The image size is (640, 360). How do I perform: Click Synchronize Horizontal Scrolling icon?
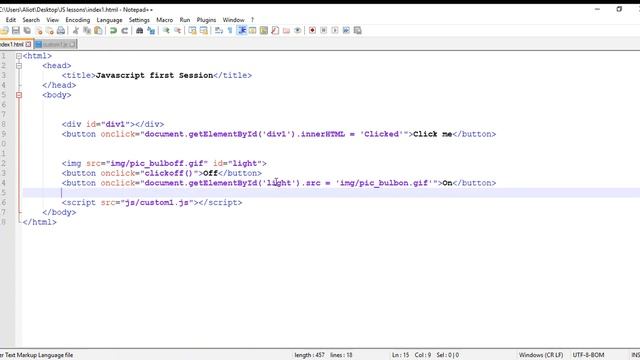(x=204, y=31)
